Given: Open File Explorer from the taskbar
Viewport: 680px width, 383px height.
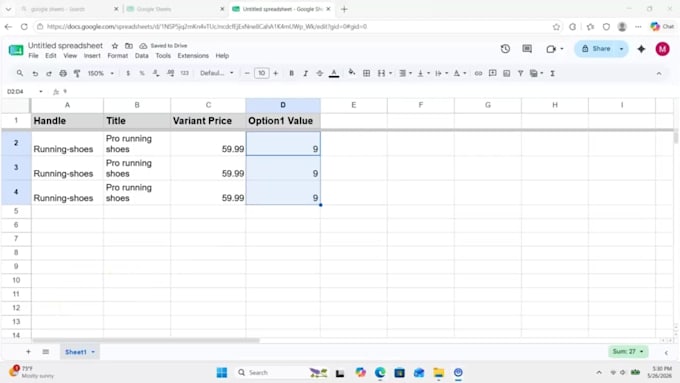Looking at the screenshot, I should pyautogui.click(x=438, y=372).
